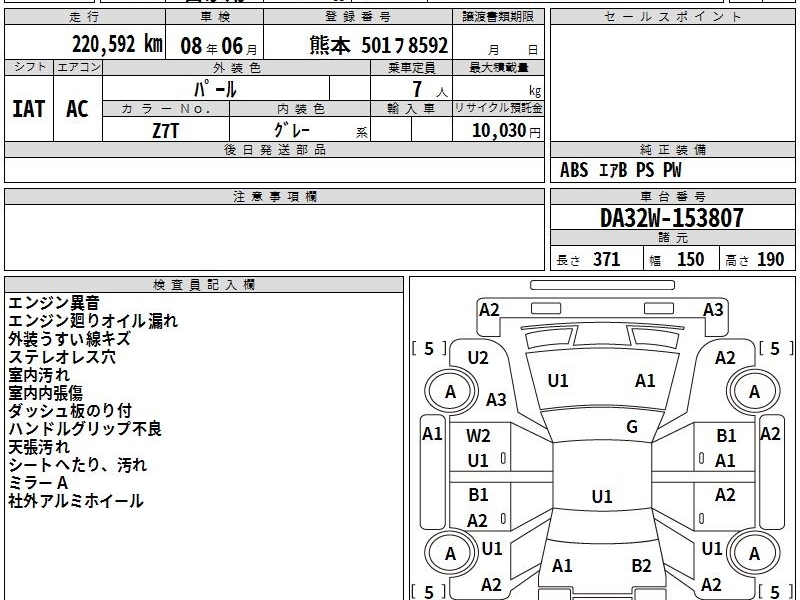The image size is (800, 600).
Task: Click the G mark on the windshield diagram
Action: pos(632,427)
